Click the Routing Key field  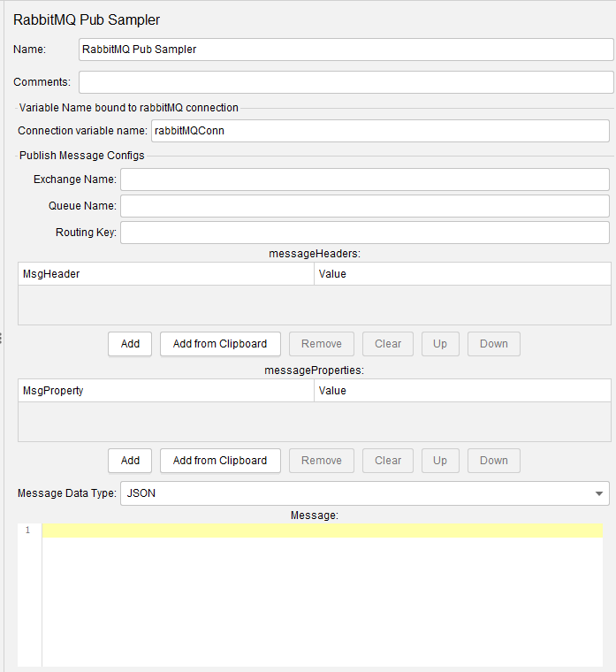364,233
